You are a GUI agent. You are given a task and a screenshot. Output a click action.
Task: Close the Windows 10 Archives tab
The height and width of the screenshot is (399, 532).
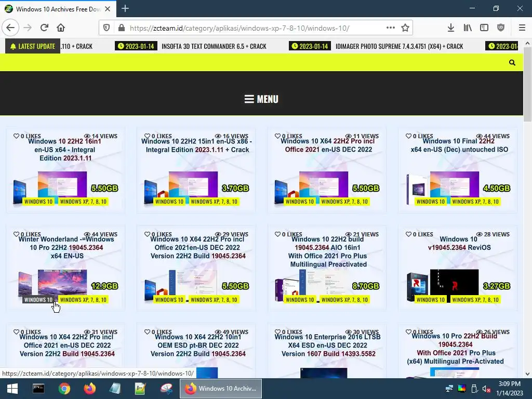coord(108,9)
